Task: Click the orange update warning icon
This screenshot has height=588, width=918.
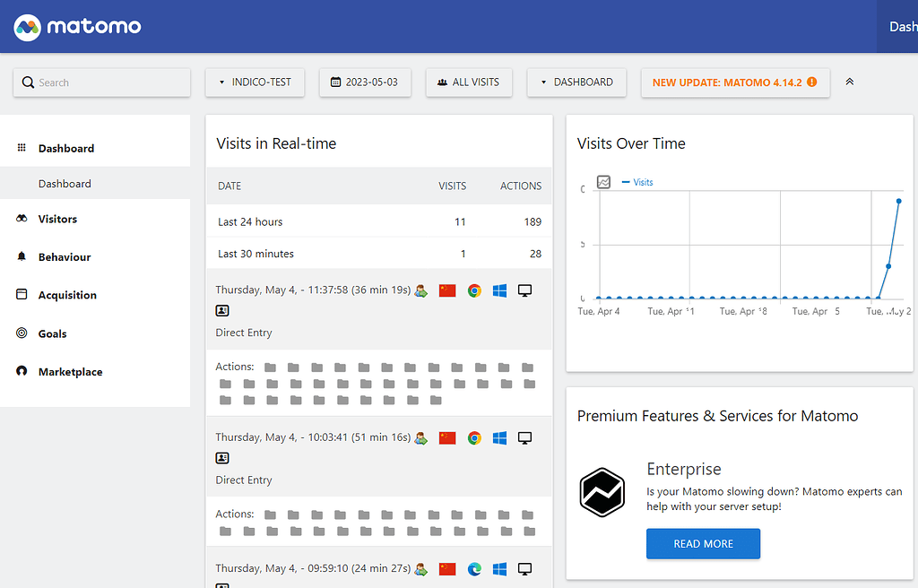Action: click(x=812, y=82)
